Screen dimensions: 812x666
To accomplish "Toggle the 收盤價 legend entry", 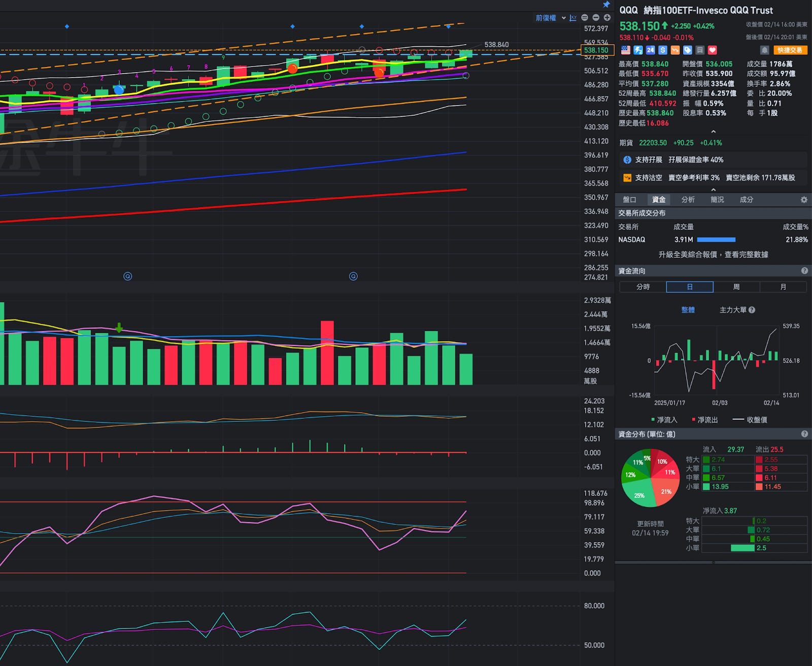I will (750, 420).
